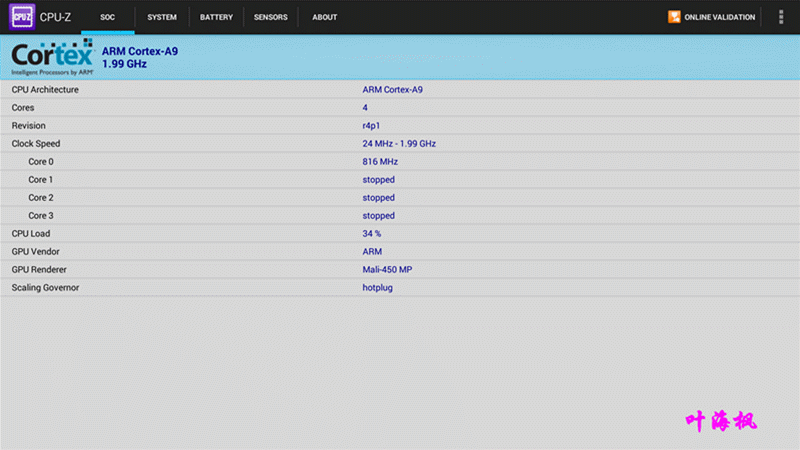Select the Clock Speed row
The image size is (800, 450).
400,144
